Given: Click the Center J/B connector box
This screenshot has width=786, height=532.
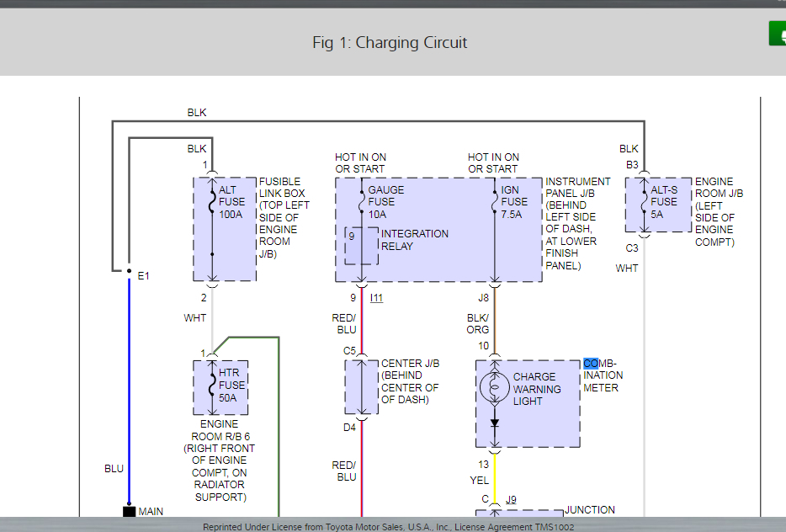Looking at the screenshot, I should pos(361,386).
